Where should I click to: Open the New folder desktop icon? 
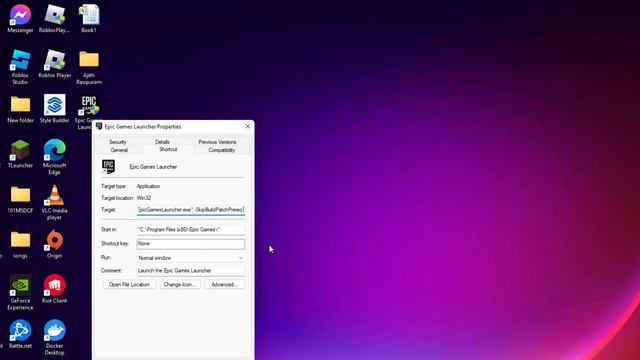click(20, 109)
